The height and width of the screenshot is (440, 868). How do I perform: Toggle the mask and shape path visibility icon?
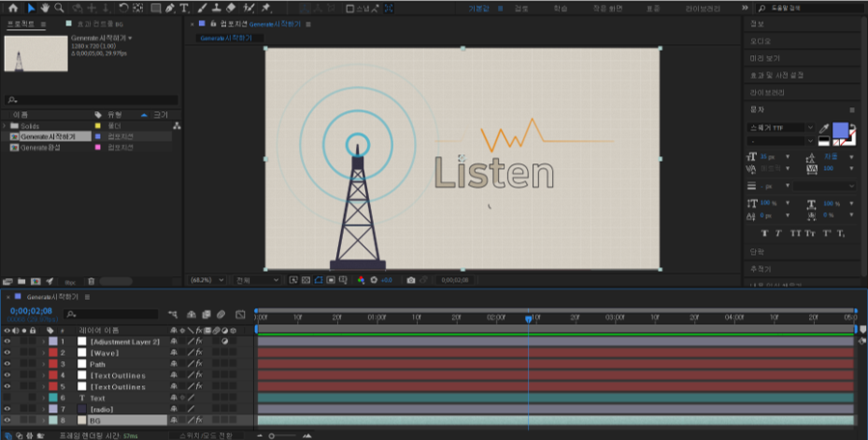(x=319, y=280)
